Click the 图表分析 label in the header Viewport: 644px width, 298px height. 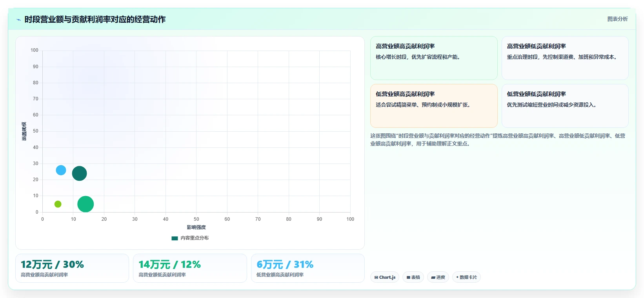(x=617, y=19)
